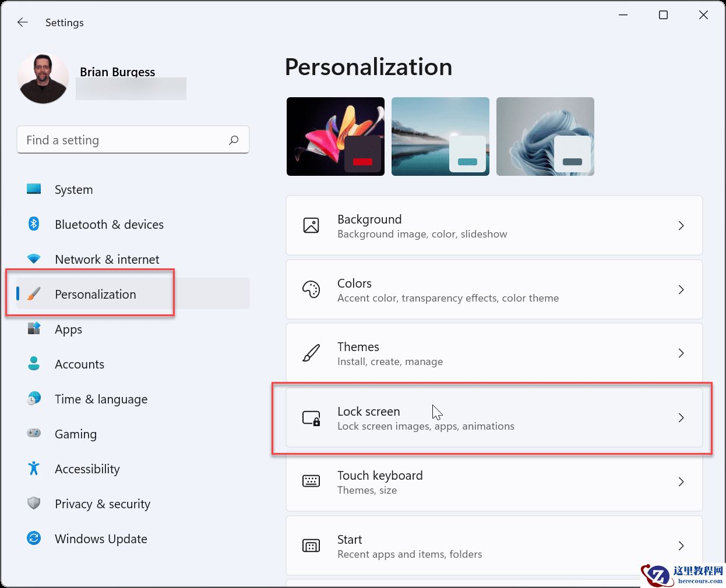726x588 pixels.
Task: Click the Gaming controller icon
Action: [x=34, y=433]
